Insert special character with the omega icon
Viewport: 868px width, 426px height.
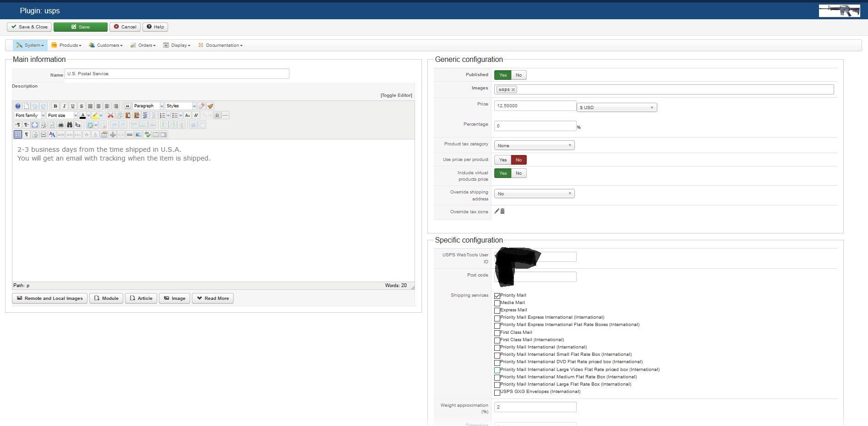pyautogui.click(x=217, y=116)
